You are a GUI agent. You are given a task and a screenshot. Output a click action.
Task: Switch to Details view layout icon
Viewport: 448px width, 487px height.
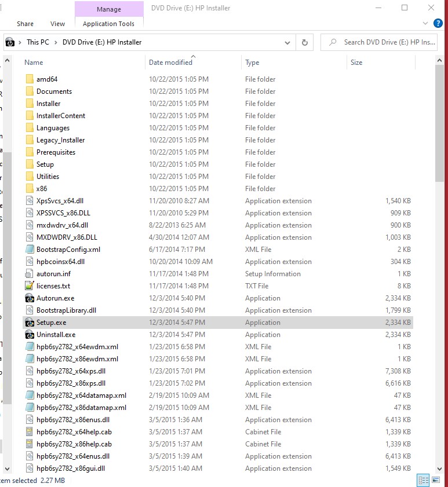point(424,480)
